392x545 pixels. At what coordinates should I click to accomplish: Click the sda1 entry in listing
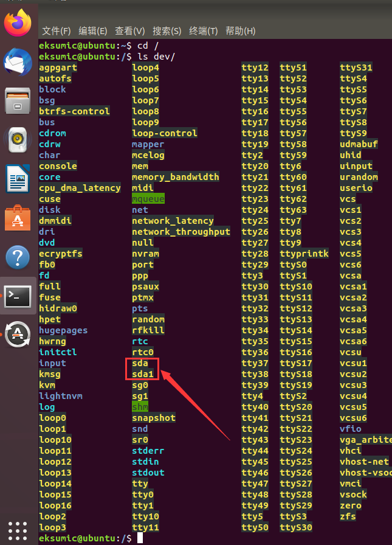point(143,374)
